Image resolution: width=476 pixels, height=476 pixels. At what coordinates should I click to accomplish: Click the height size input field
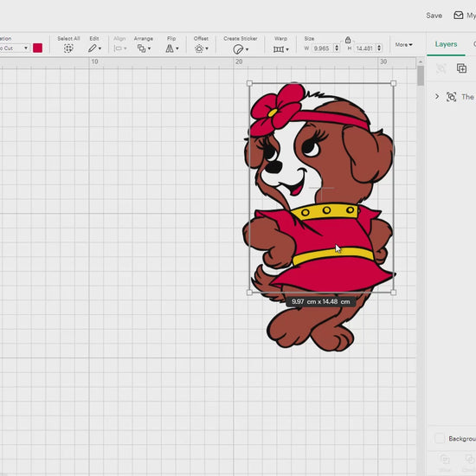(365, 48)
